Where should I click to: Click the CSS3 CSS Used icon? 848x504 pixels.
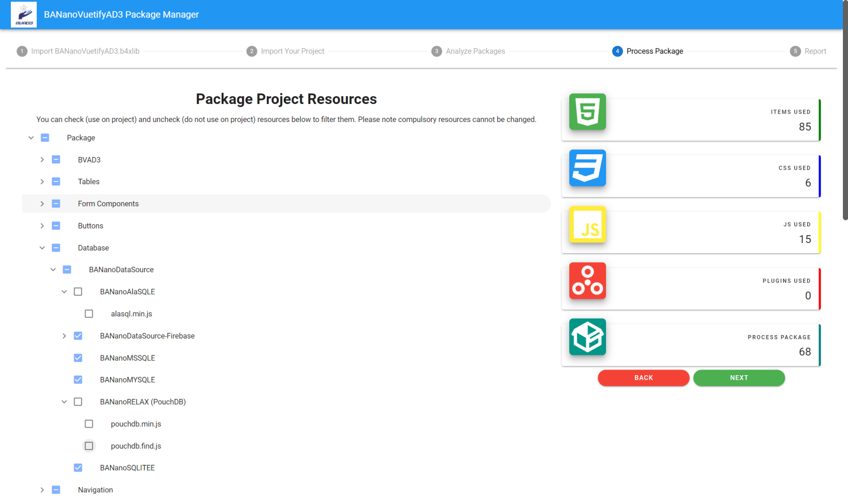[587, 168]
